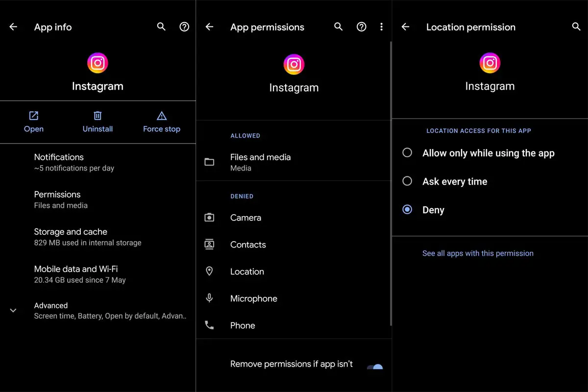The height and width of the screenshot is (392, 588).
Task: Tap the 829 MB used in internal storage text
Action: (88, 243)
